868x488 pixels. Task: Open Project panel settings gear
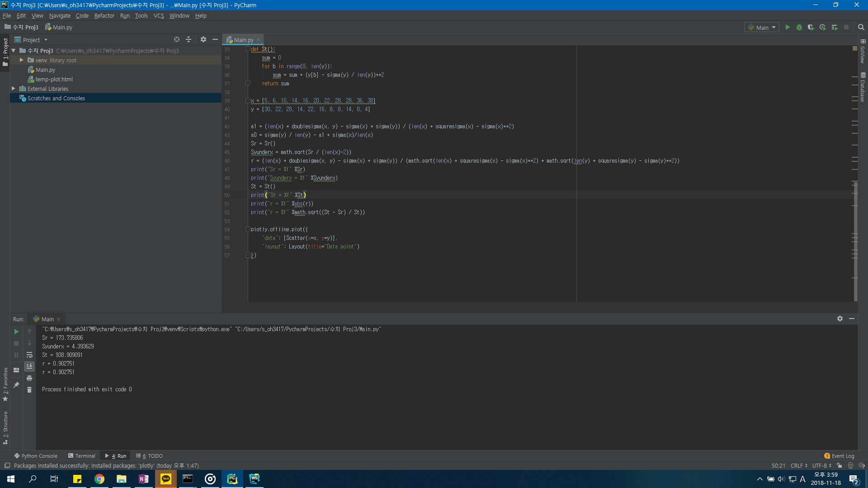click(203, 40)
